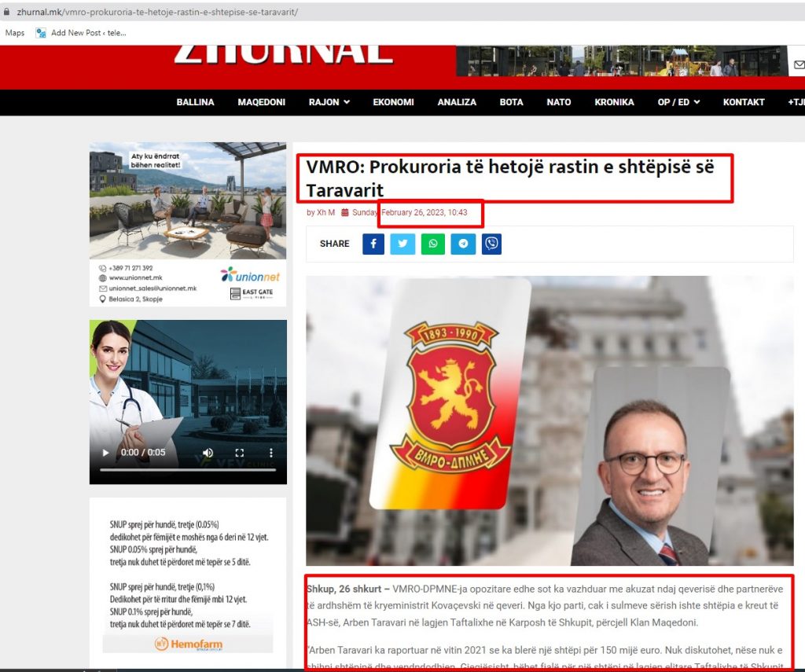
Task: Share article on Facebook
Action: (373, 244)
